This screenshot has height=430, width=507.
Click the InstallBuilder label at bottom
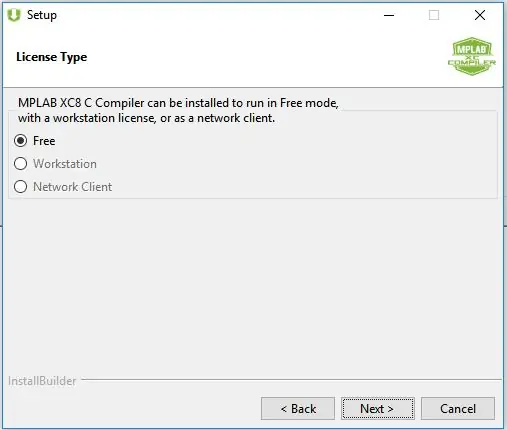42,381
